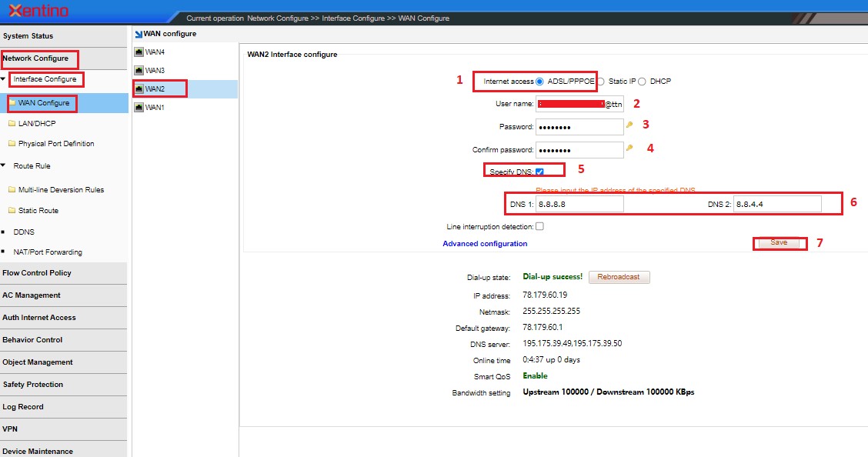Click the Static Route folder icon
This screenshot has width=868, height=457.
point(12,211)
